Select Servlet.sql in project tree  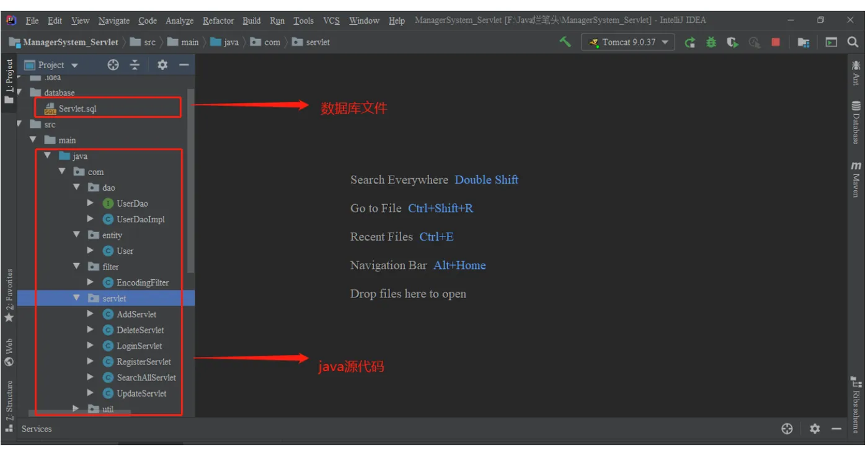tap(77, 109)
